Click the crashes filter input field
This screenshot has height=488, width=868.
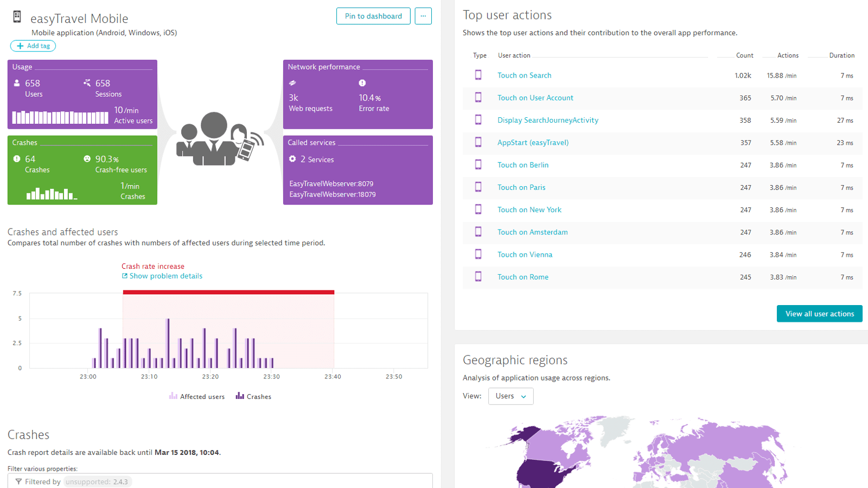click(x=220, y=481)
